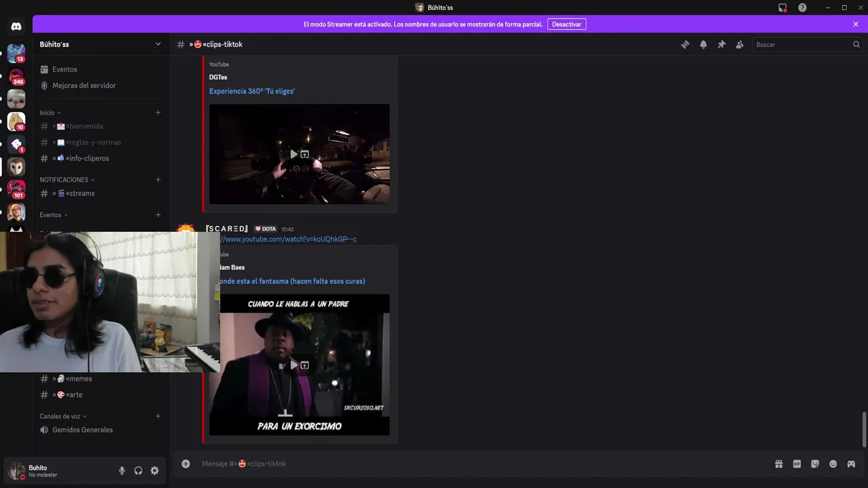Image resolution: width=868 pixels, height=488 pixels.
Task: Click the add attachment plus icon
Action: (x=186, y=464)
